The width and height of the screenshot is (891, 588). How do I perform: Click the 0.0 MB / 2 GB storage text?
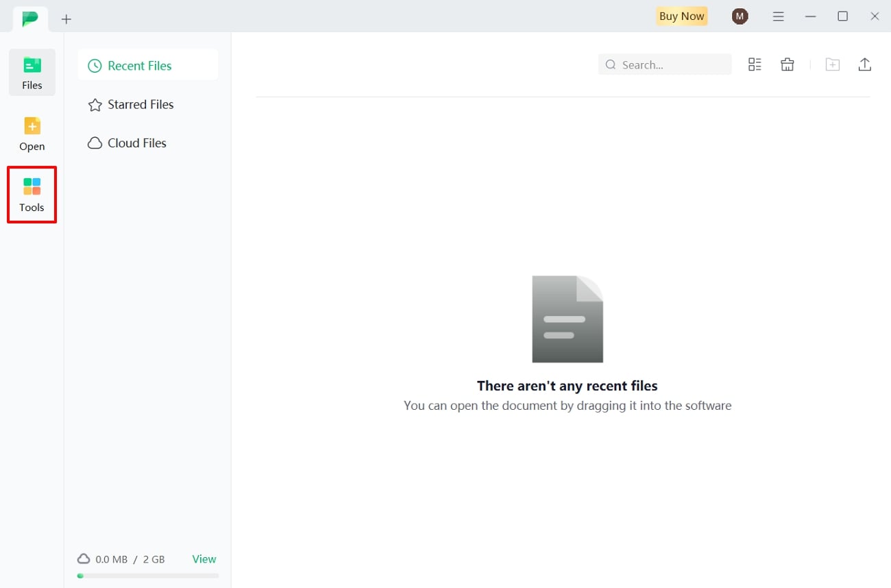(130, 559)
